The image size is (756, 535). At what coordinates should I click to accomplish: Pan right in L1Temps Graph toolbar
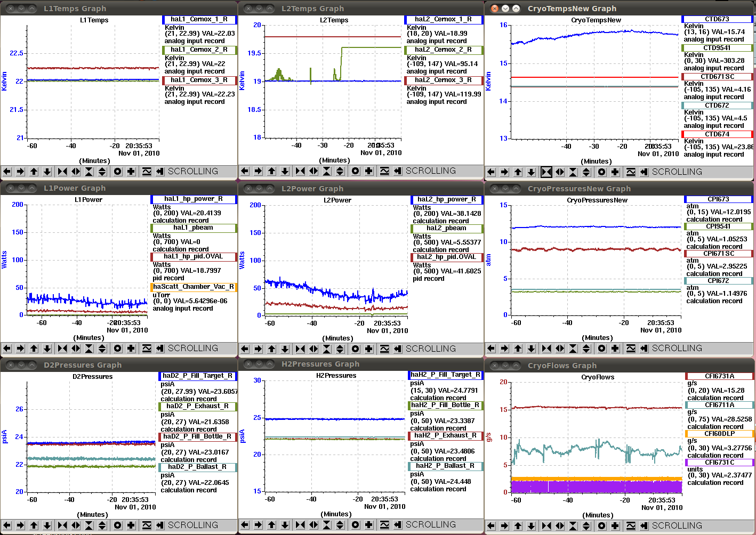20,172
